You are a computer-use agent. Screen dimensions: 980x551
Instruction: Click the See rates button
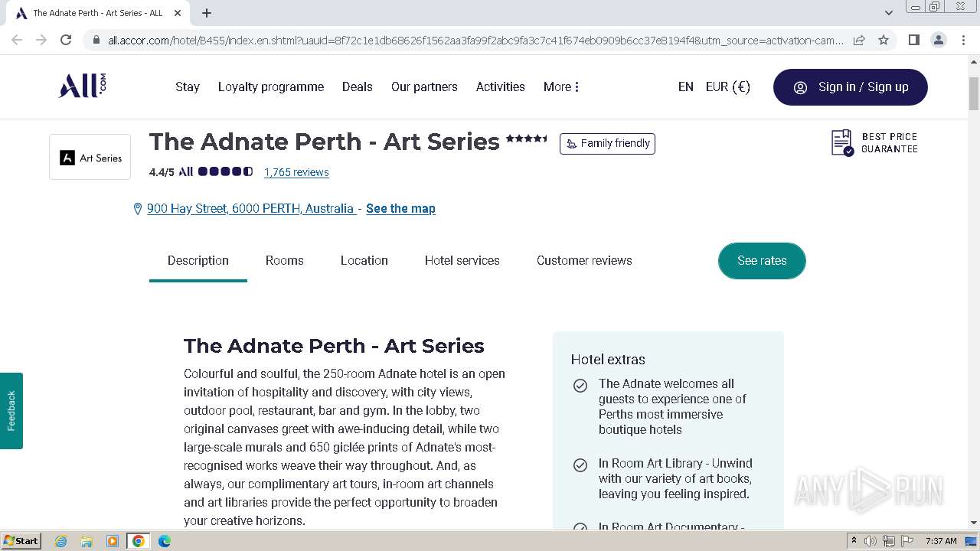coord(762,260)
